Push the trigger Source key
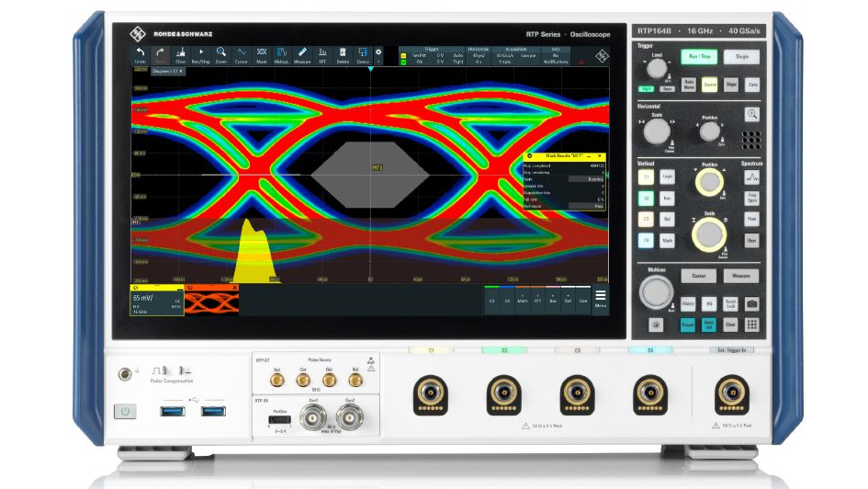868x489 pixels. pos(710,85)
